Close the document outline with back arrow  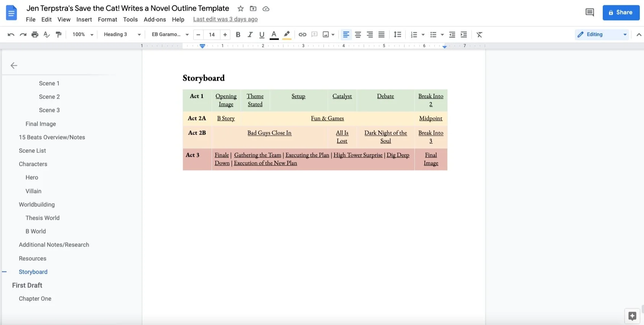click(14, 65)
